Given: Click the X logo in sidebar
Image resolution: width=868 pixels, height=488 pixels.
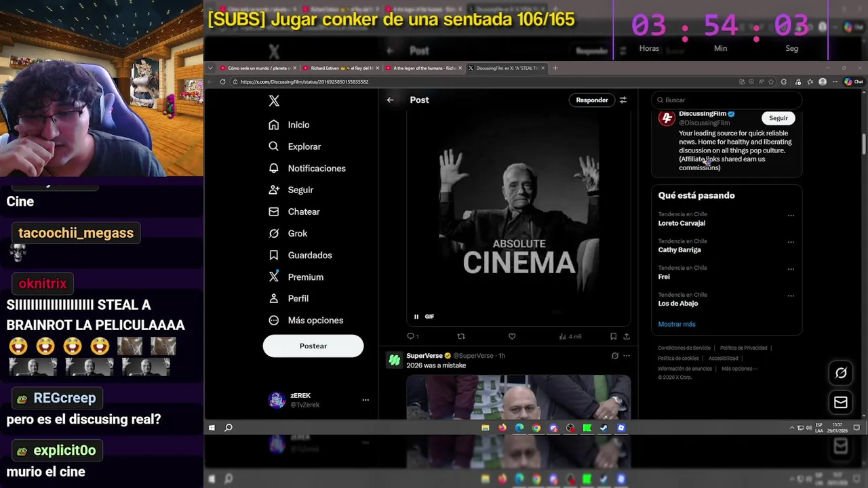Looking at the screenshot, I should pyautogui.click(x=274, y=100).
